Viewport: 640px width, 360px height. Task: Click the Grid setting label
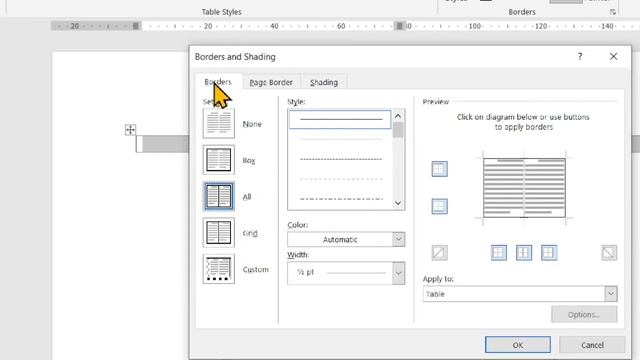[x=250, y=233]
